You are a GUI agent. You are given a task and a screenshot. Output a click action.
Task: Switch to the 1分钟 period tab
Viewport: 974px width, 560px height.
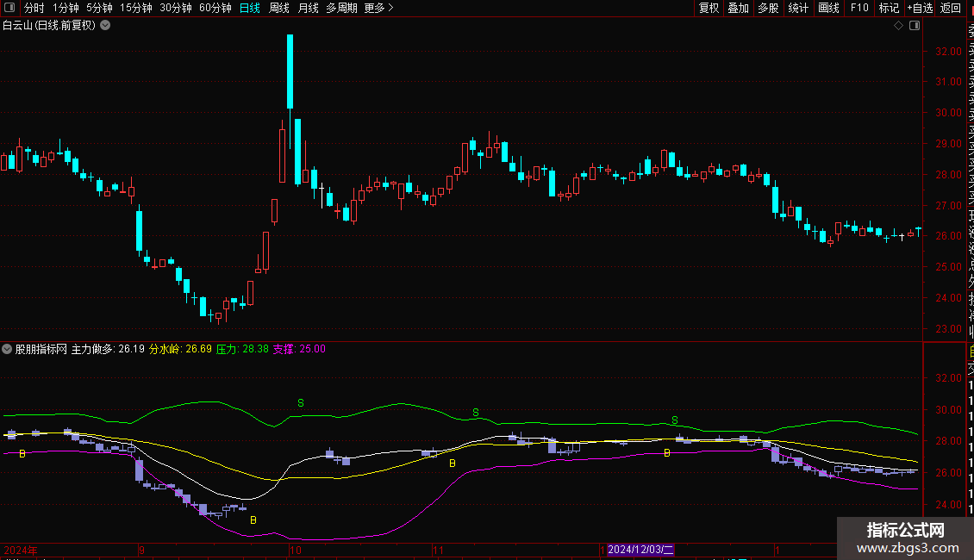click(66, 8)
